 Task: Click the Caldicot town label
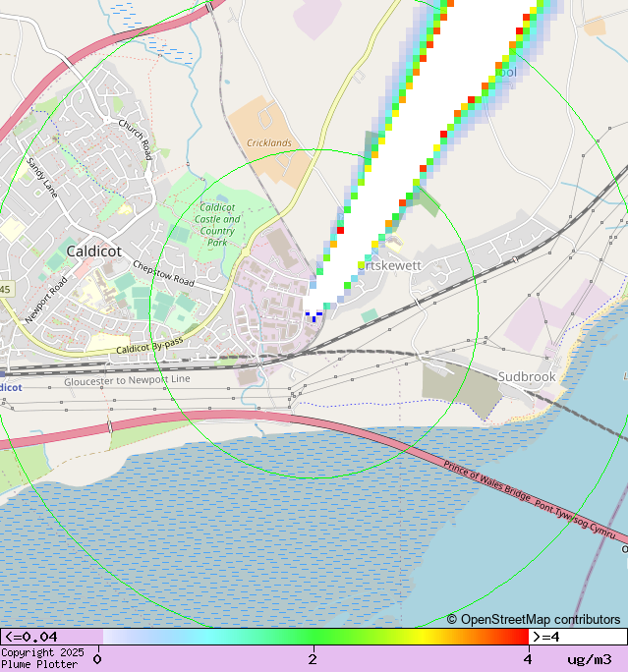94,252
